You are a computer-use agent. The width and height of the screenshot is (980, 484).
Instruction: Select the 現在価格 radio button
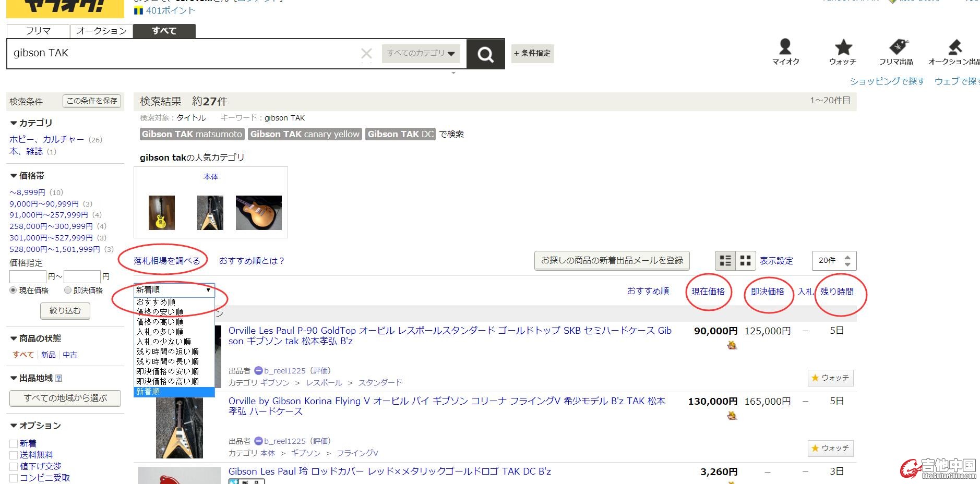click(13, 291)
